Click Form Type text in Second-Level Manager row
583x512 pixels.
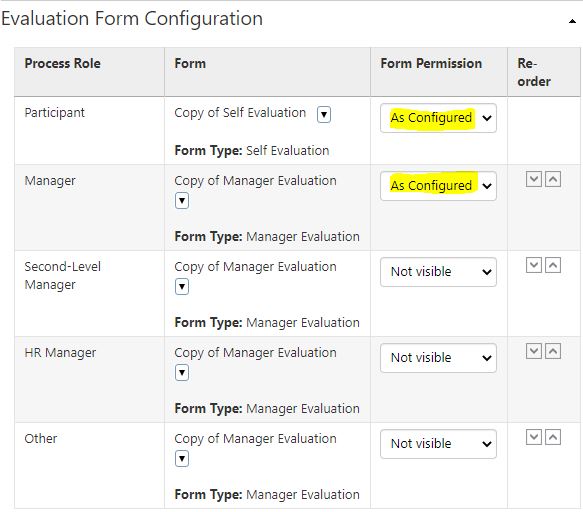click(x=267, y=322)
